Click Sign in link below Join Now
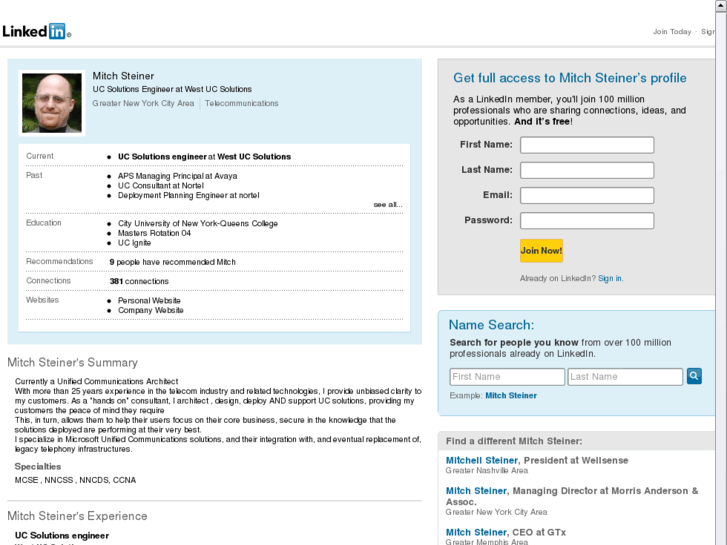The height and width of the screenshot is (545, 727). coord(610,278)
